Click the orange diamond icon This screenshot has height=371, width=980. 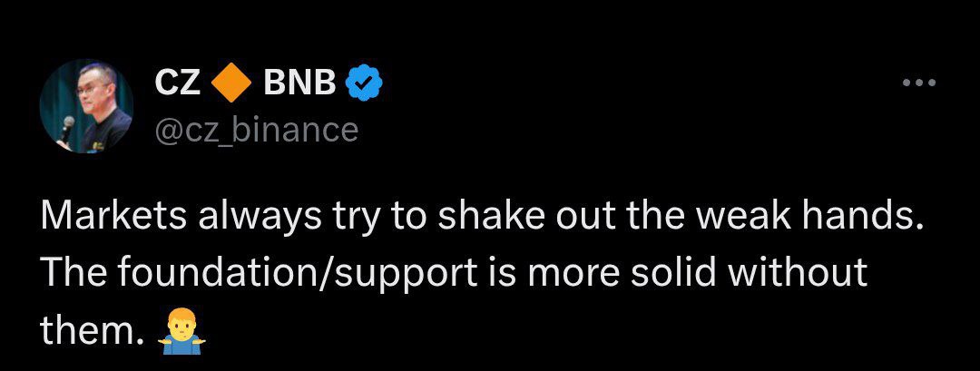pyautogui.click(x=230, y=83)
